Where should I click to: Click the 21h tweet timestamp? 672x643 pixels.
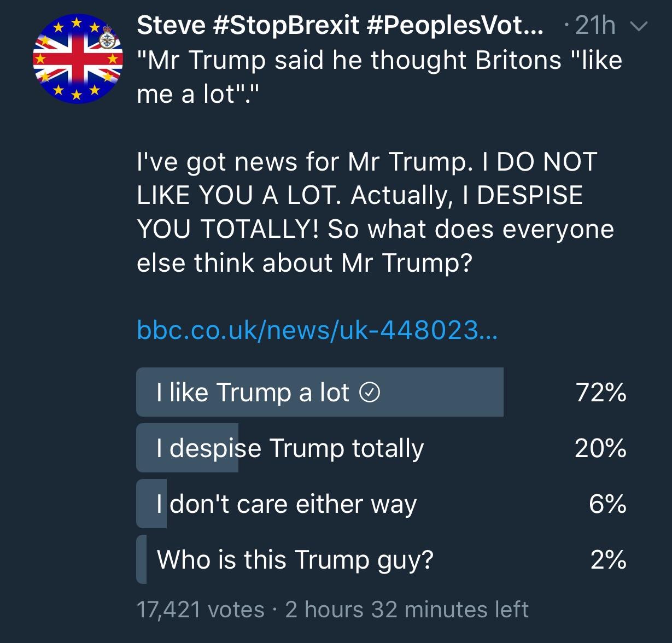coord(595,26)
